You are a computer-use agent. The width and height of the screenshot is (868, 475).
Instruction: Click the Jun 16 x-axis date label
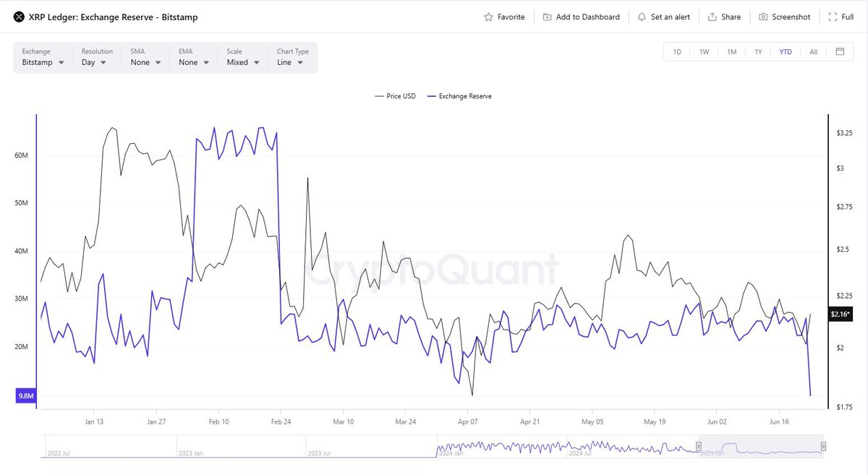779,421
